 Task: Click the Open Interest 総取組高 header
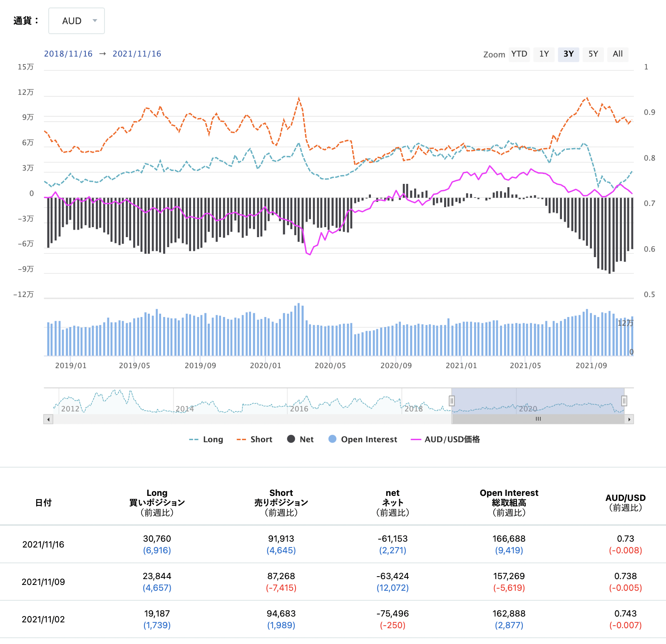509,503
